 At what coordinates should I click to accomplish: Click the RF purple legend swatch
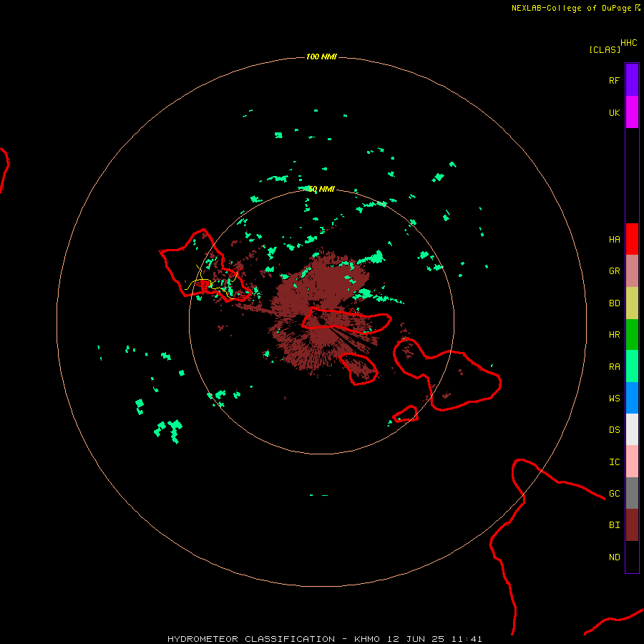pos(632,80)
